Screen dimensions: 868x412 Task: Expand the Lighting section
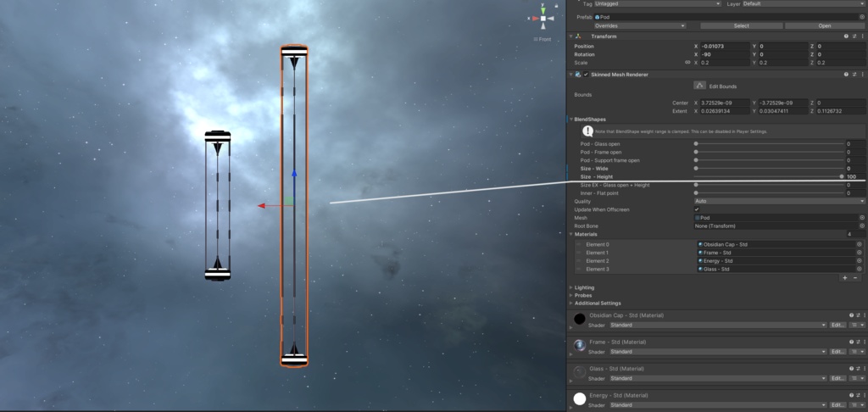pos(570,287)
